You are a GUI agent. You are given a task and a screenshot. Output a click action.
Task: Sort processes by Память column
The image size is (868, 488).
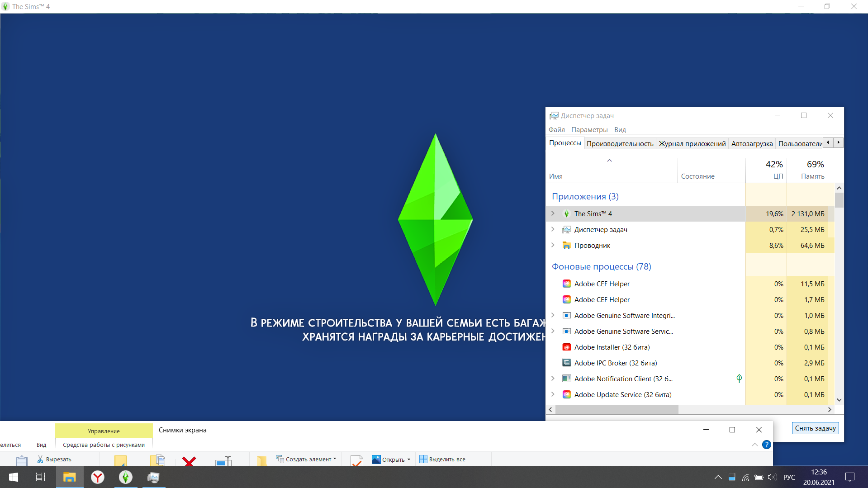(807, 170)
